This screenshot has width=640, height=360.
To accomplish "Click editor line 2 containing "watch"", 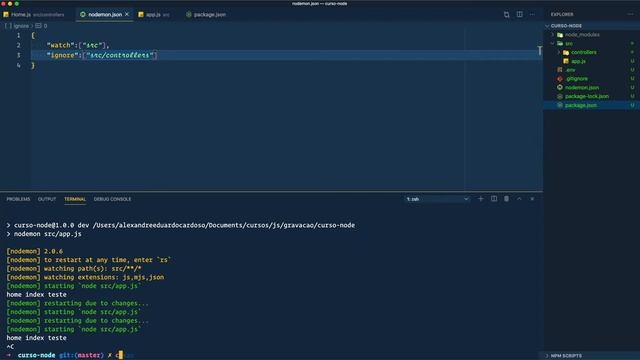I will click(78, 45).
